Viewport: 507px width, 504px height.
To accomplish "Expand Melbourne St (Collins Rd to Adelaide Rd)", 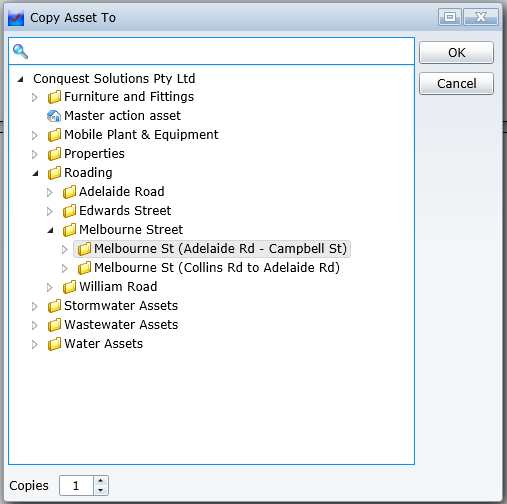I will (x=64, y=268).
